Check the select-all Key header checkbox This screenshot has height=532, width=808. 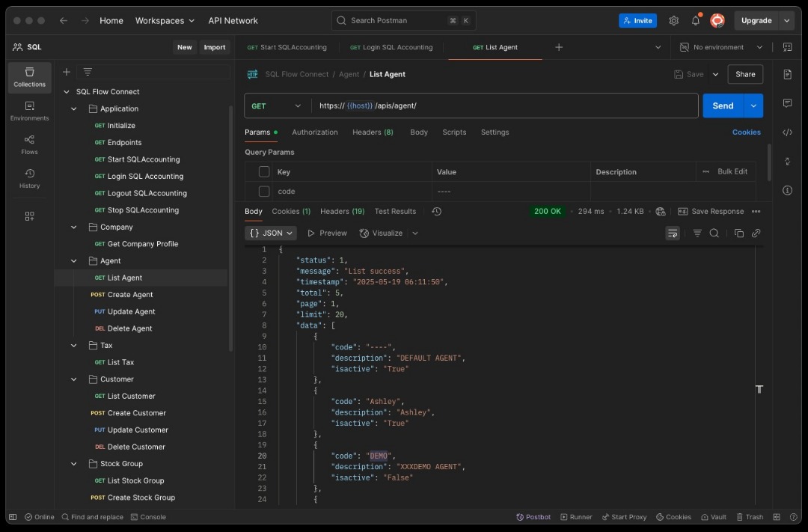tap(264, 172)
